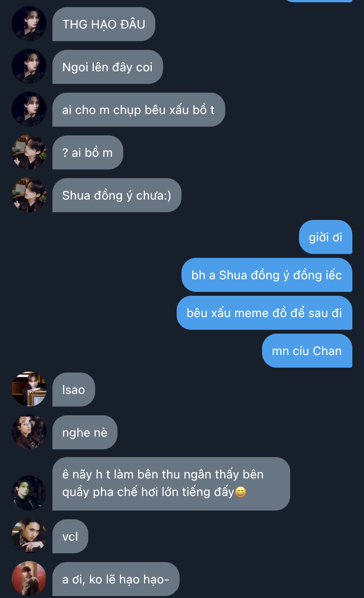
Task: Select 'bh a Shua đồng ý đồng iếc' bubble
Action: click(267, 275)
